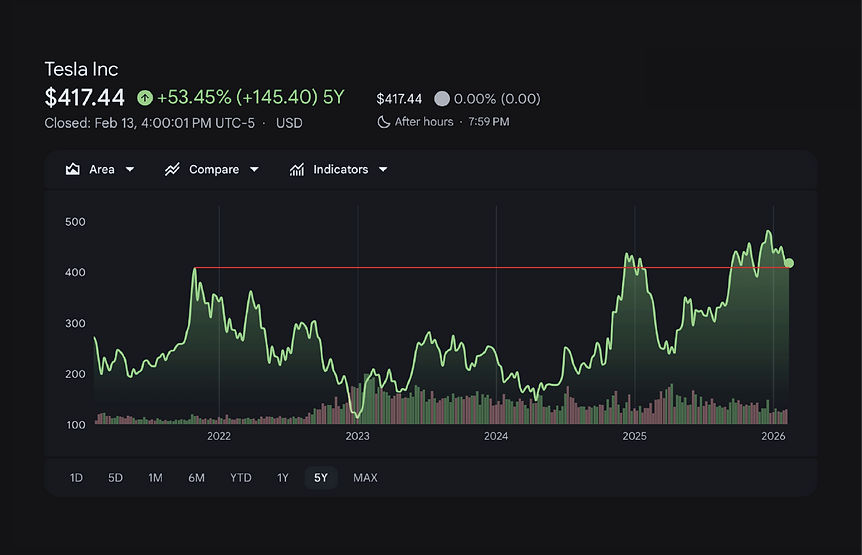Screen dimensions: 862x555
Task: Select the 1D time range
Action: [x=76, y=478]
